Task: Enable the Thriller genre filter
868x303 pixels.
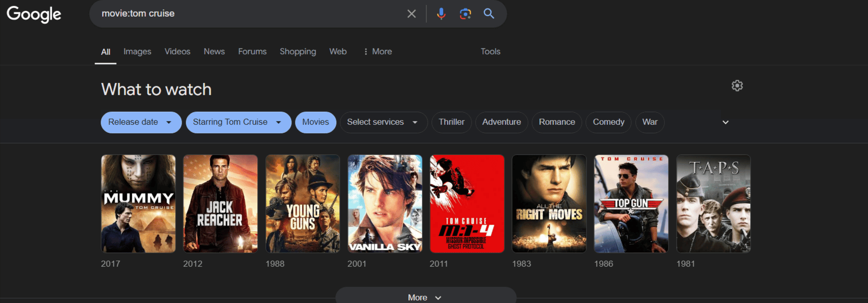Action: 451,122
